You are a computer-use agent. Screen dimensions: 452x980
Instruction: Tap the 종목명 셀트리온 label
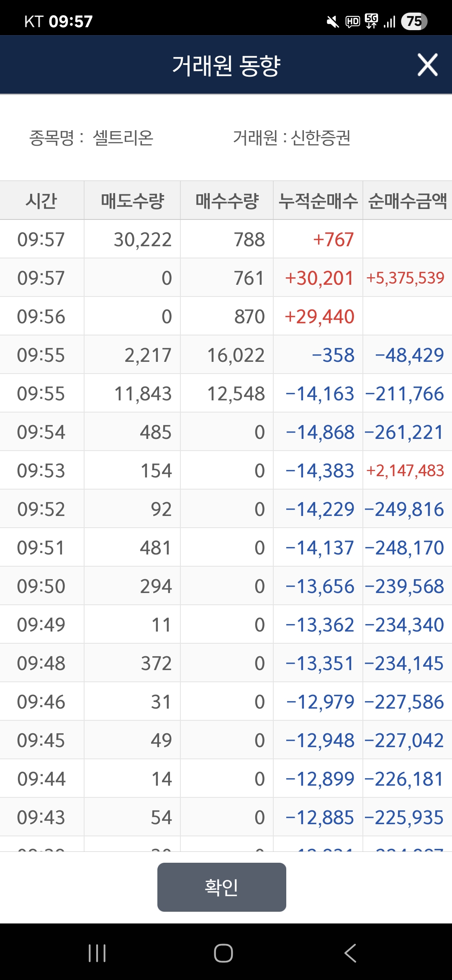click(x=91, y=137)
